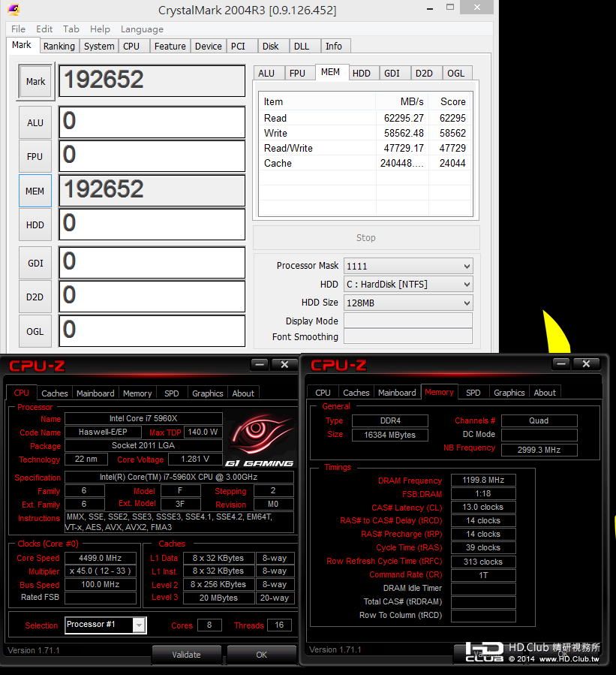Run the ALU benchmark button
616x675 pixels.
35,122
